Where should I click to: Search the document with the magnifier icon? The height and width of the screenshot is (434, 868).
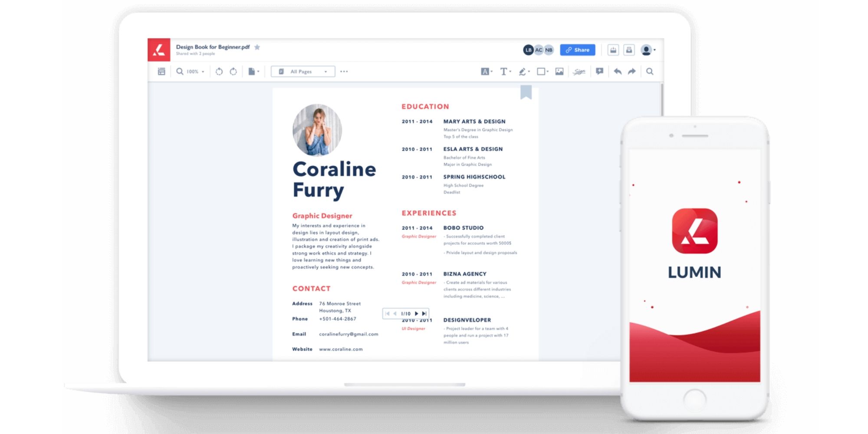click(x=650, y=72)
